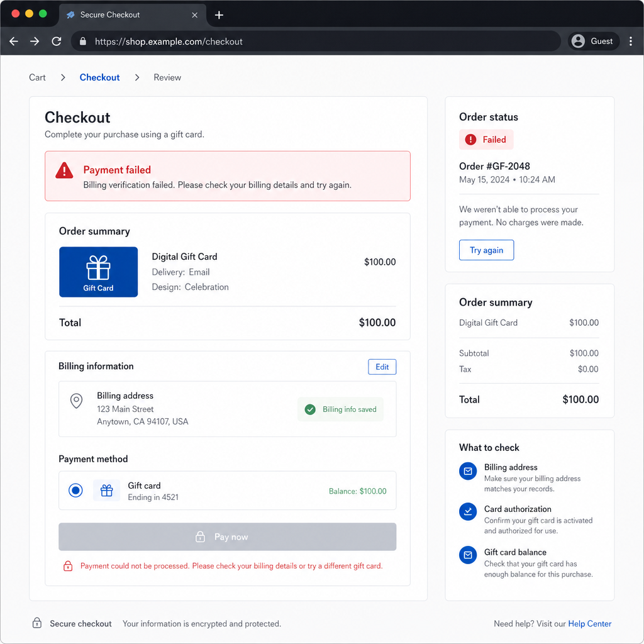Click the 'What to check' heading

[489, 448]
